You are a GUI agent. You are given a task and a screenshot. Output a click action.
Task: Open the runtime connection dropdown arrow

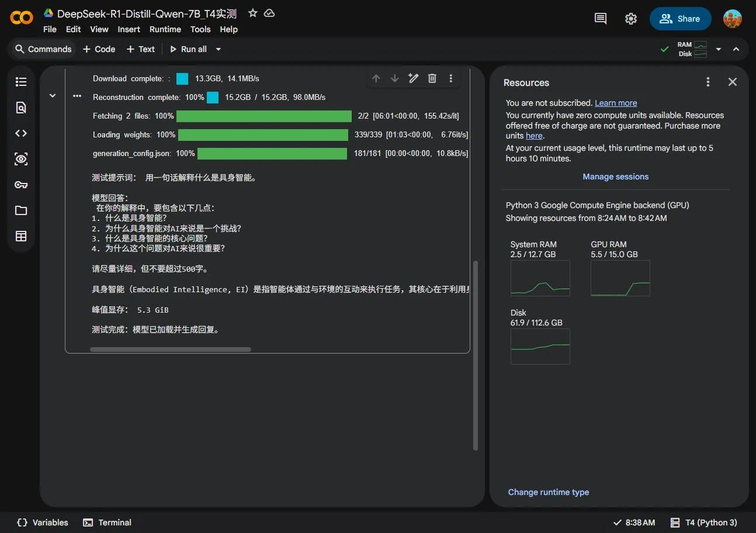719,49
